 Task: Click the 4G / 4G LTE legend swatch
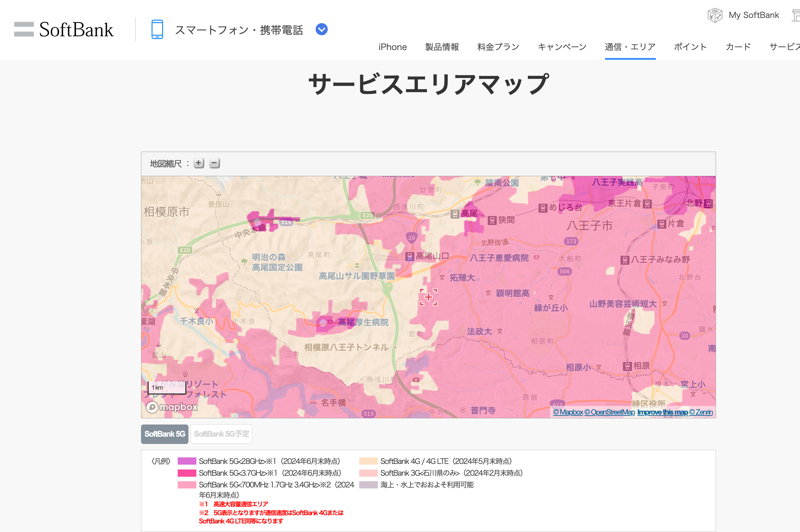[368, 461]
